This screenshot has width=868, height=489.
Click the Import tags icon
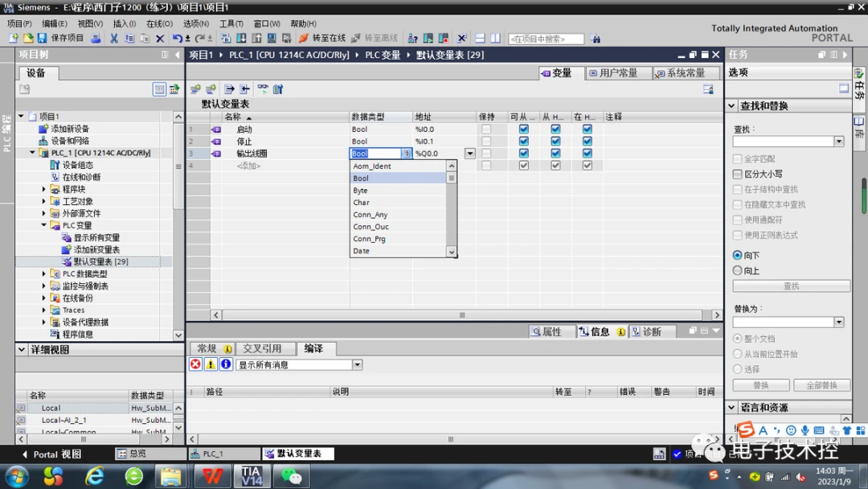click(244, 89)
